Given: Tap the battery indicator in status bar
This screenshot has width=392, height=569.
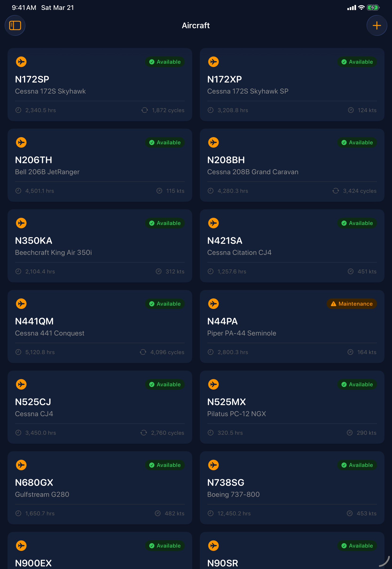Looking at the screenshot, I should click(x=373, y=8).
